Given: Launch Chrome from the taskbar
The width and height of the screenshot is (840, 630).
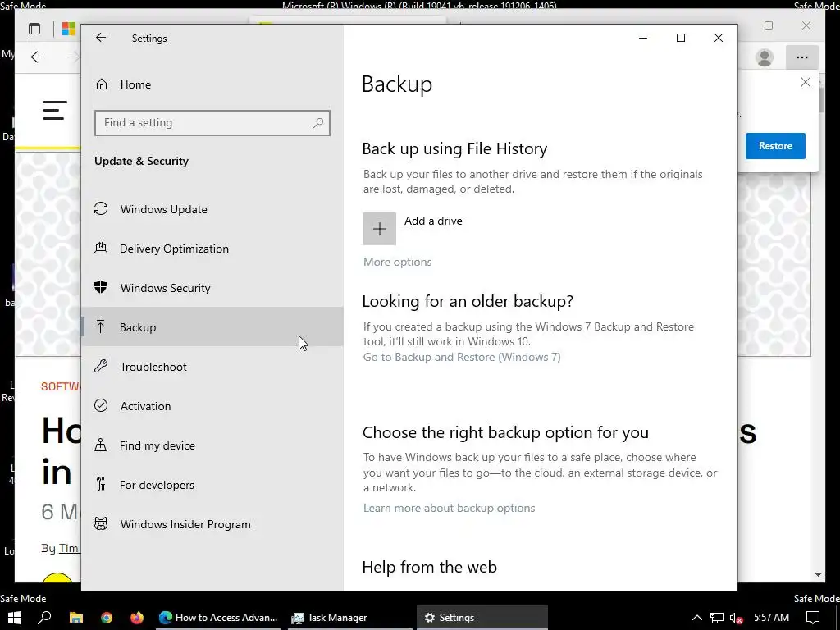Looking at the screenshot, I should [x=107, y=617].
